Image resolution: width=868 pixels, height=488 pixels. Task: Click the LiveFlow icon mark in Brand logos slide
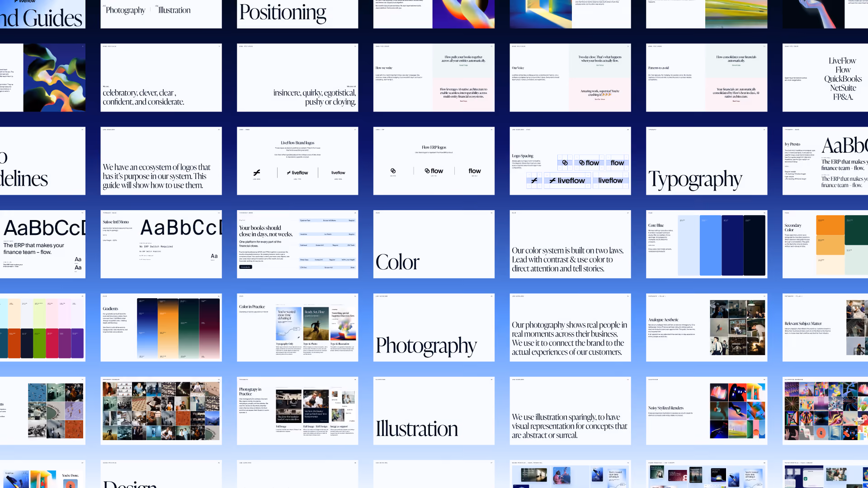[x=257, y=173]
